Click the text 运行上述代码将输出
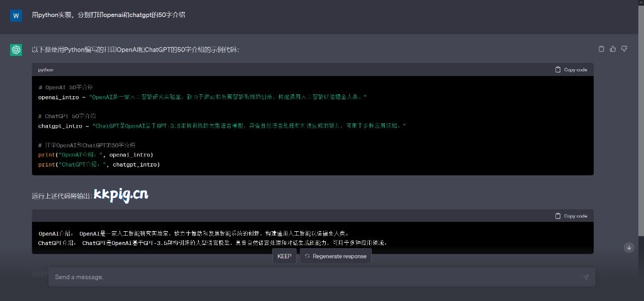This screenshot has height=301, width=644. click(x=62, y=196)
